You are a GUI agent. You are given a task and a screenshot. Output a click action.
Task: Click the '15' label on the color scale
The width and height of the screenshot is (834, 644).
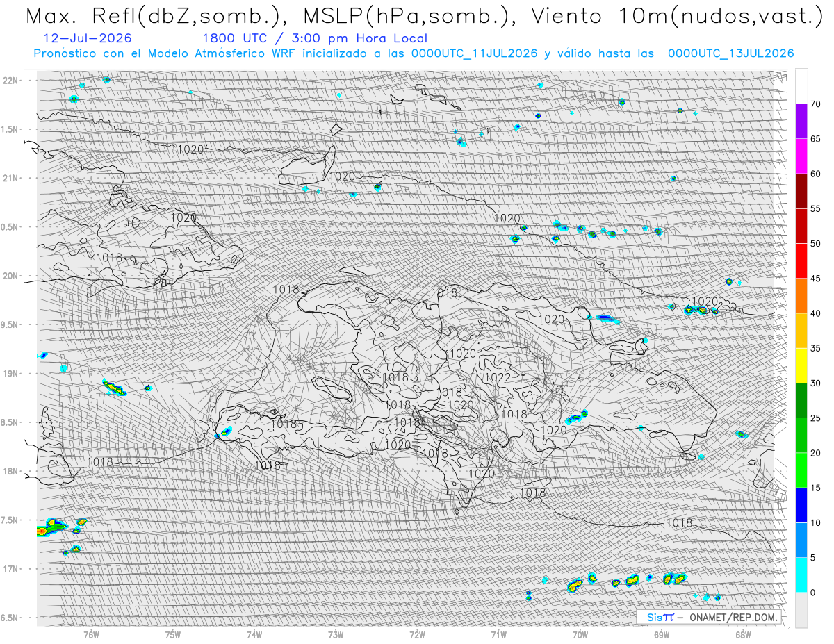click(815, 488)
